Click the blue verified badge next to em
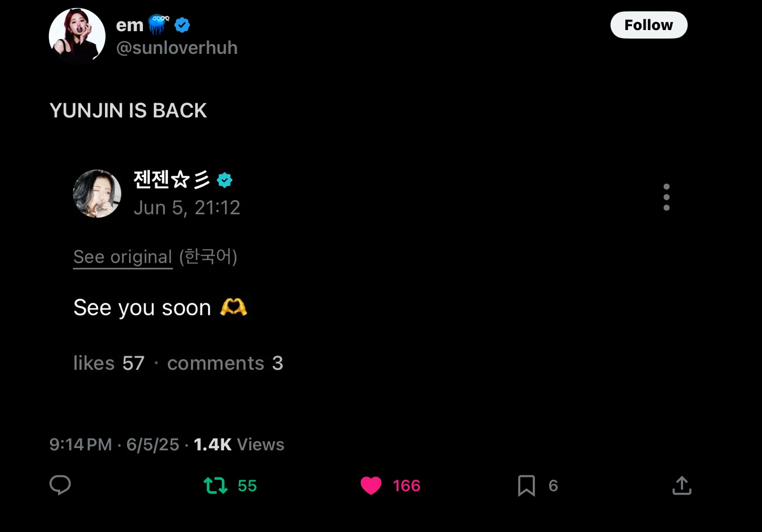The height and width of the screenshot is (532, 762). click(182, 24)
